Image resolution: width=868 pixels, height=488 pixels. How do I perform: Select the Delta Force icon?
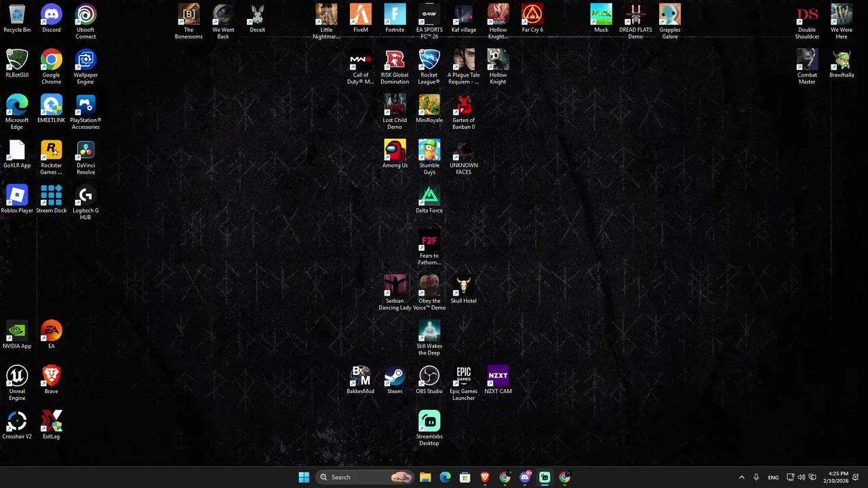tap(429, 200)
